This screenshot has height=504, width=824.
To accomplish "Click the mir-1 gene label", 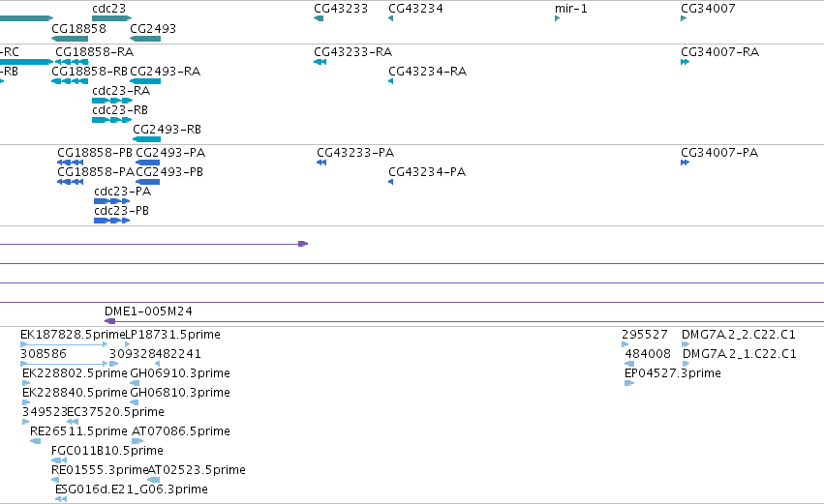I will tap(571, 9).
